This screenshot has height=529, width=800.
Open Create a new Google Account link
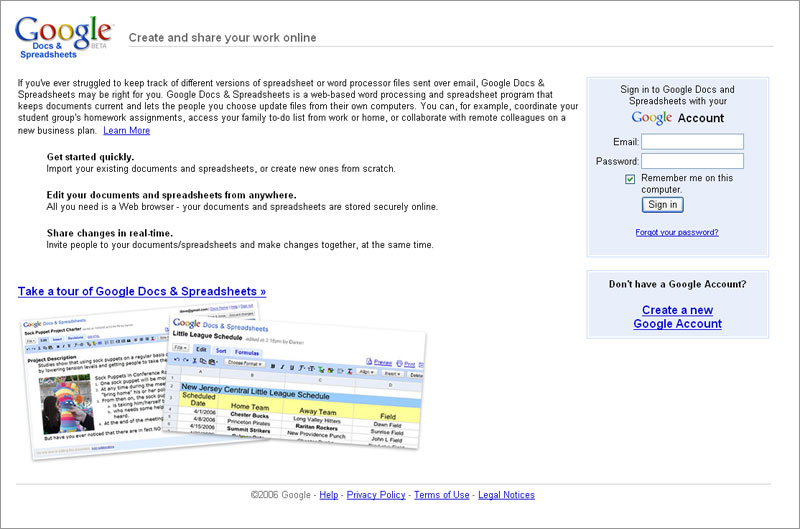pos(678,317)
